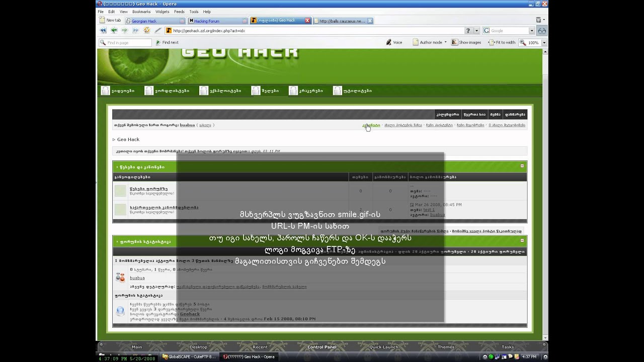
Task: Click the wand icon beside reload
Action: click(158, 31)
